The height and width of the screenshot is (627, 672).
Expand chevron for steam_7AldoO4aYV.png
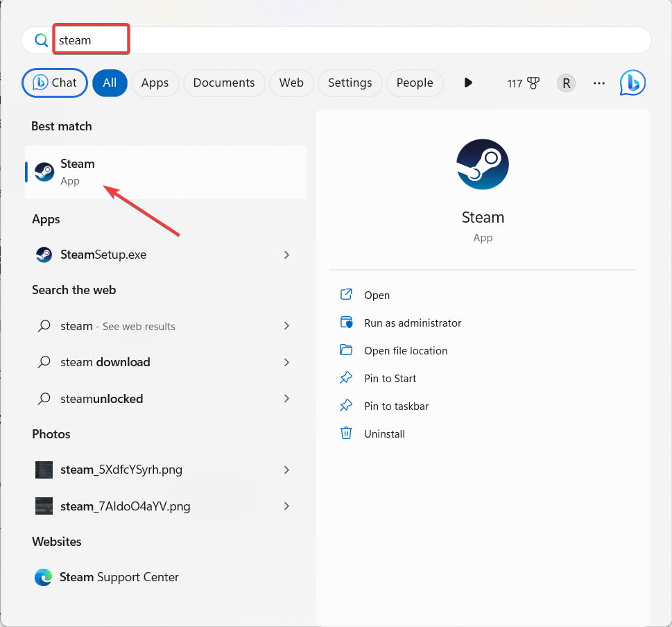pos(286,506)
